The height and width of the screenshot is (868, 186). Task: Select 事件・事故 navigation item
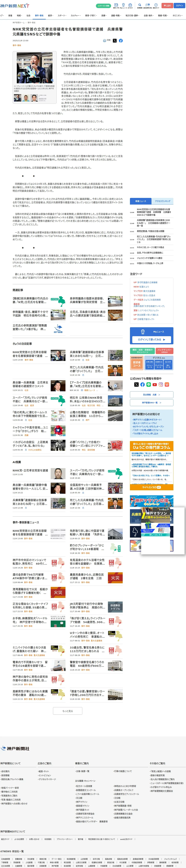coord(39,15)
